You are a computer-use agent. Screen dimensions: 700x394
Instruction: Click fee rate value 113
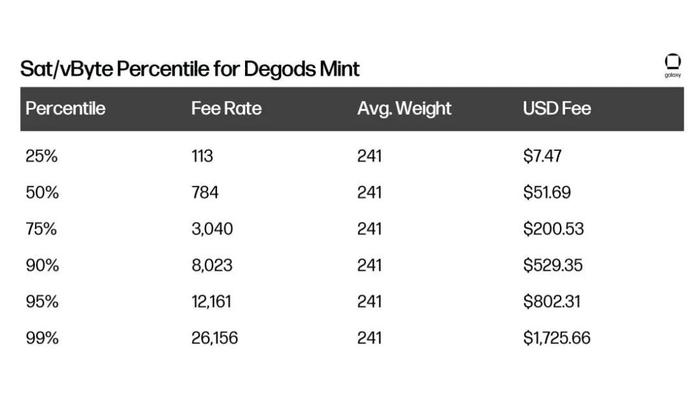[x=202, y=156]
